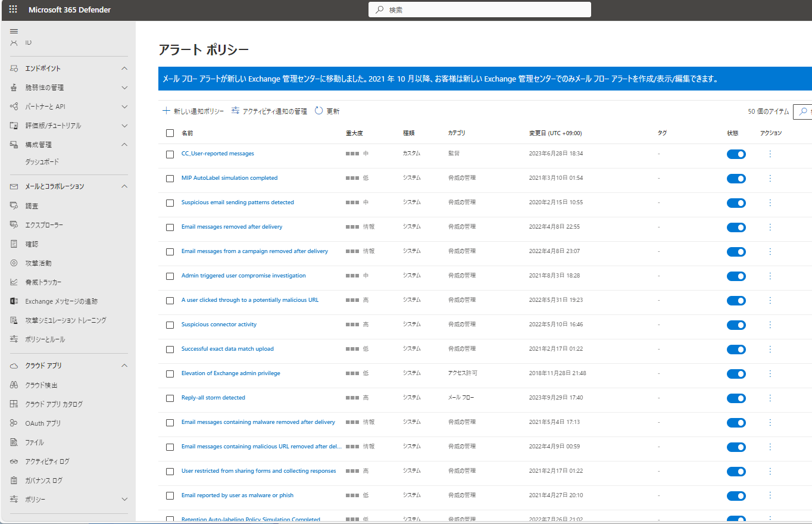Click the ファイル document icon
812x524 pixels.
coord(14,442)
